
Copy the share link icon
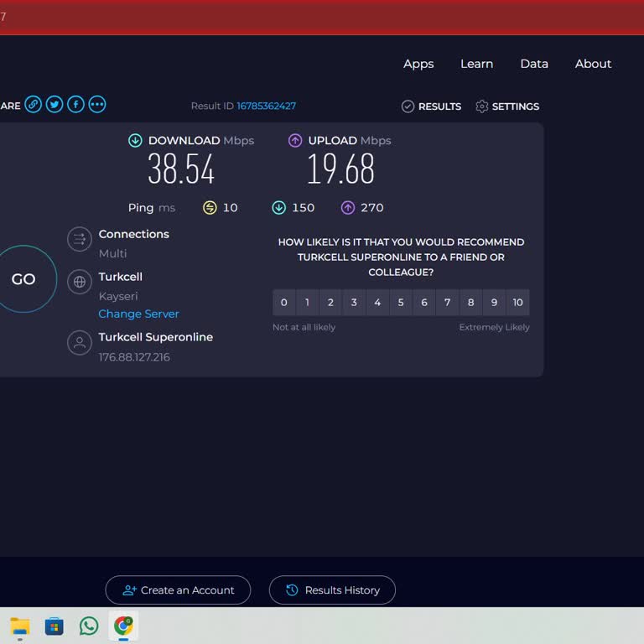tap(34, 104)
